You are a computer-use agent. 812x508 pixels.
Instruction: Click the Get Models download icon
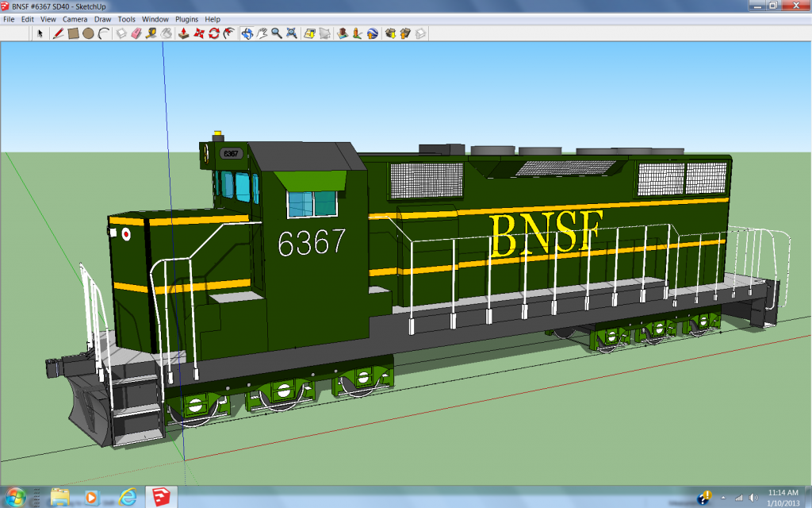click(390, 33)
